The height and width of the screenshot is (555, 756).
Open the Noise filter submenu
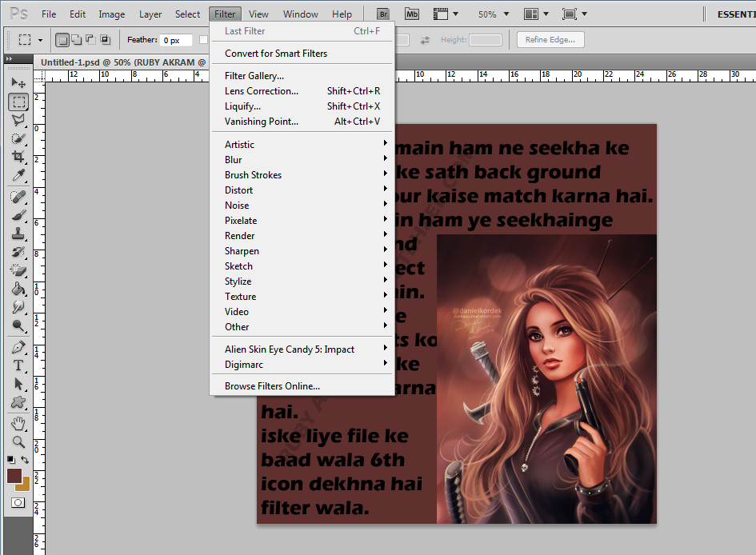pos(302,206)
